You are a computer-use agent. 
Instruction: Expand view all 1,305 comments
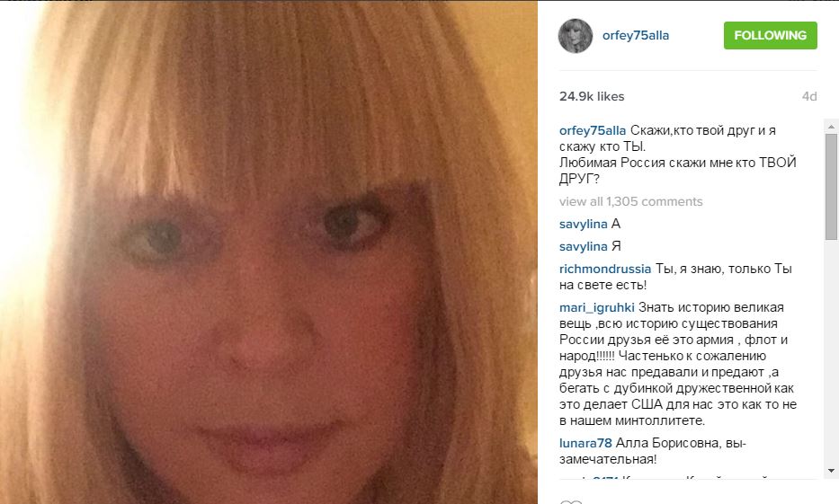point(631,201)
